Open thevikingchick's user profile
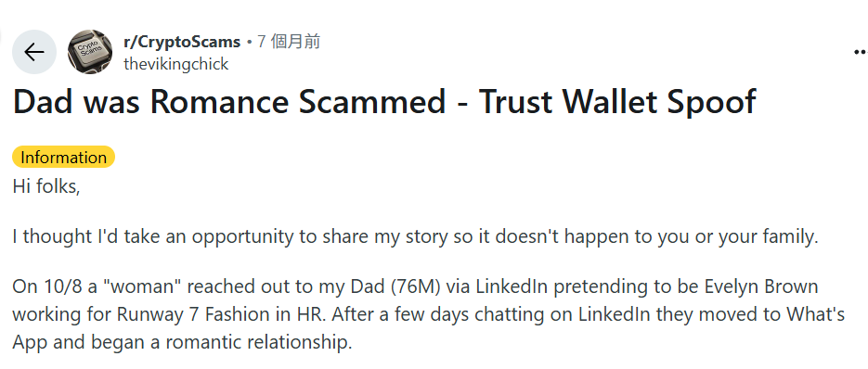The width and height of the screenshot is (868, 369). (176, 64)
